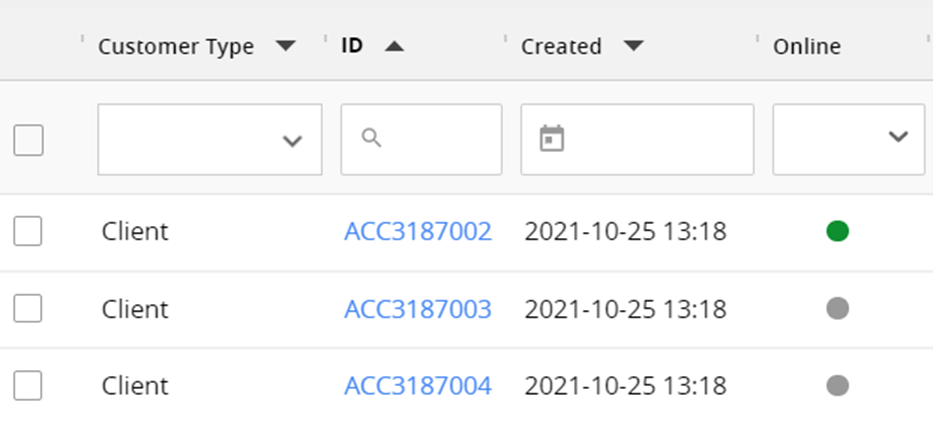Open account link ACC3187002

coord(418,232)
